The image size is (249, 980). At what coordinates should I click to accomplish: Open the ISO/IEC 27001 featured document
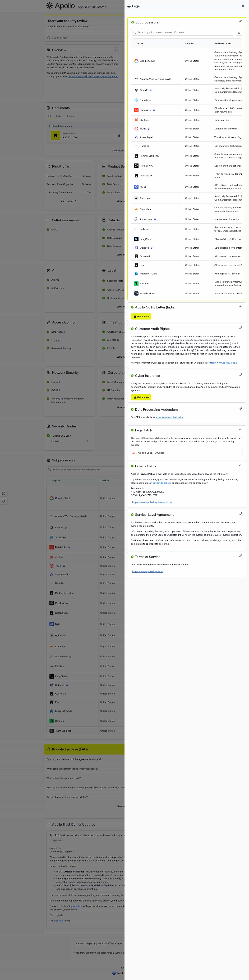(x=85, y=136)
